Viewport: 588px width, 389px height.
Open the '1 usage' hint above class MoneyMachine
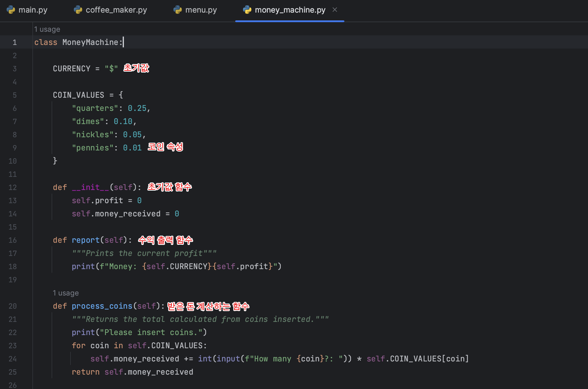(x=47, y=29)
